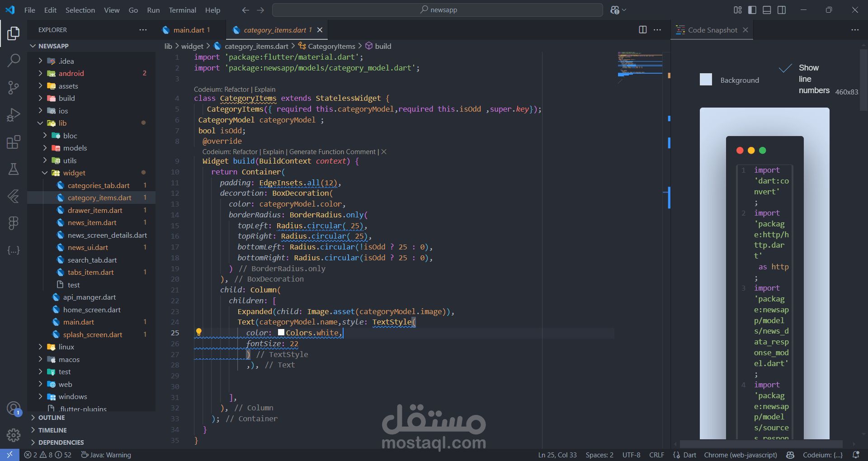Open Copilot chat menu in title bar

(618, 10)
